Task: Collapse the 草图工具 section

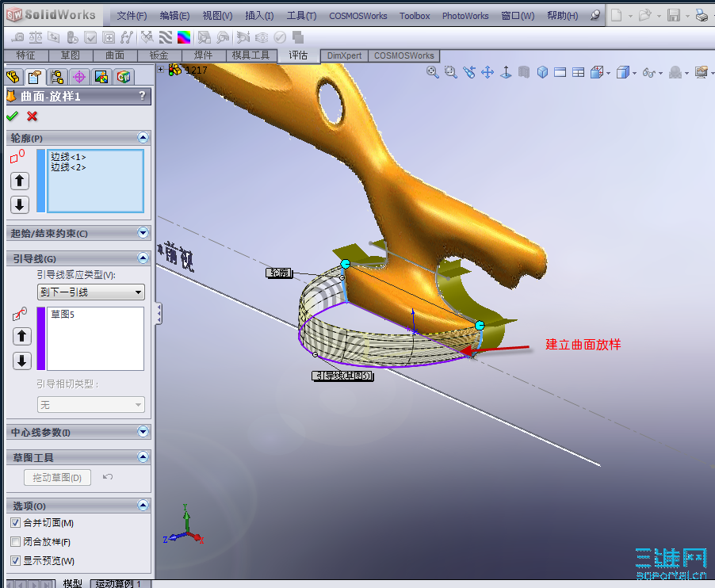Action: 143,457
